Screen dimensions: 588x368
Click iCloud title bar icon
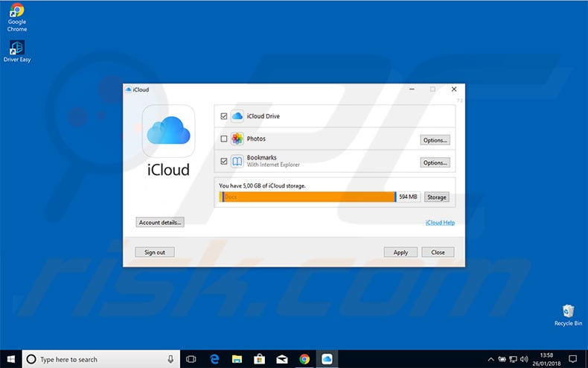pyautogui.click(x=128, y=89)
